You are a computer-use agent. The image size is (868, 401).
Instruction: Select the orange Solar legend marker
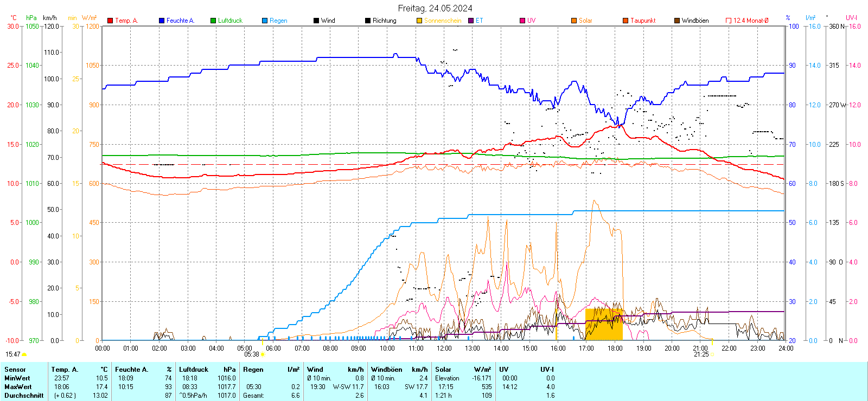[574, 21]
